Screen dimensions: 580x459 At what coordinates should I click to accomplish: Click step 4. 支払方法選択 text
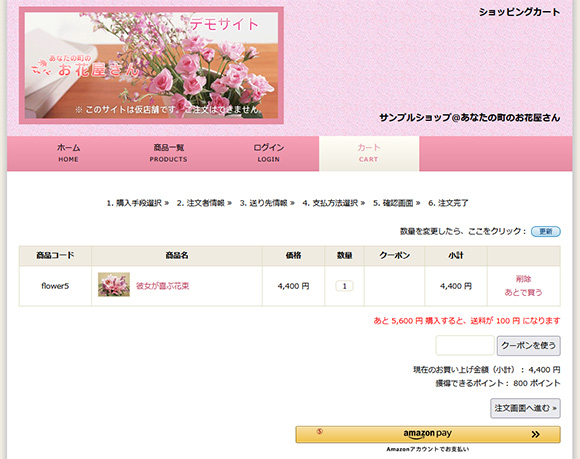[x=330, y=203]
